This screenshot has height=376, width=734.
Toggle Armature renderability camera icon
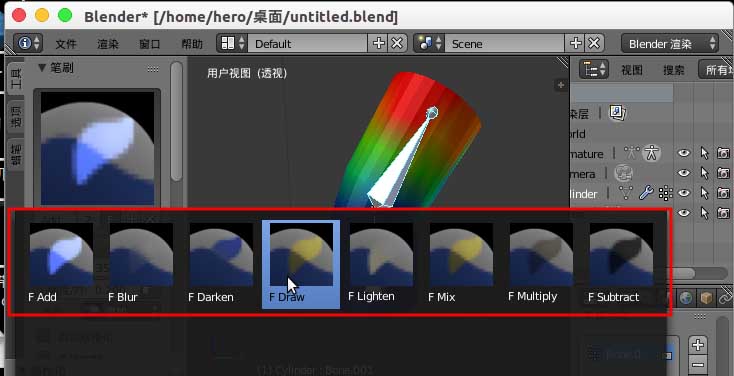coord(723,154)
